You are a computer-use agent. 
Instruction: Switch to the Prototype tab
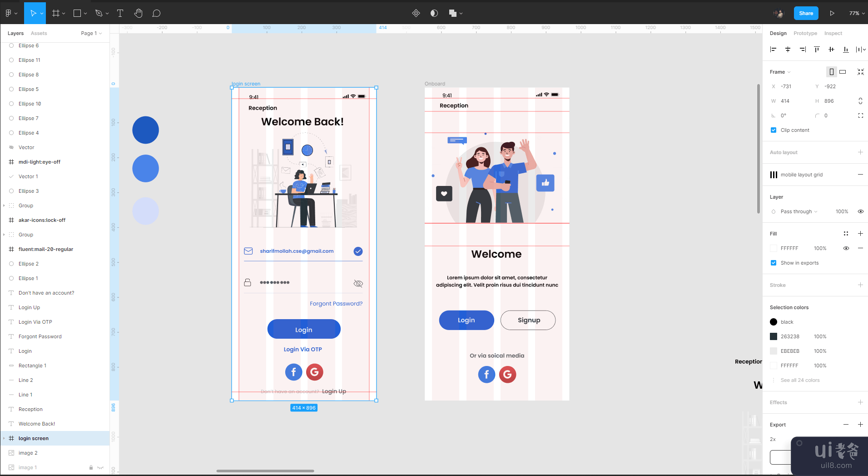805,33
